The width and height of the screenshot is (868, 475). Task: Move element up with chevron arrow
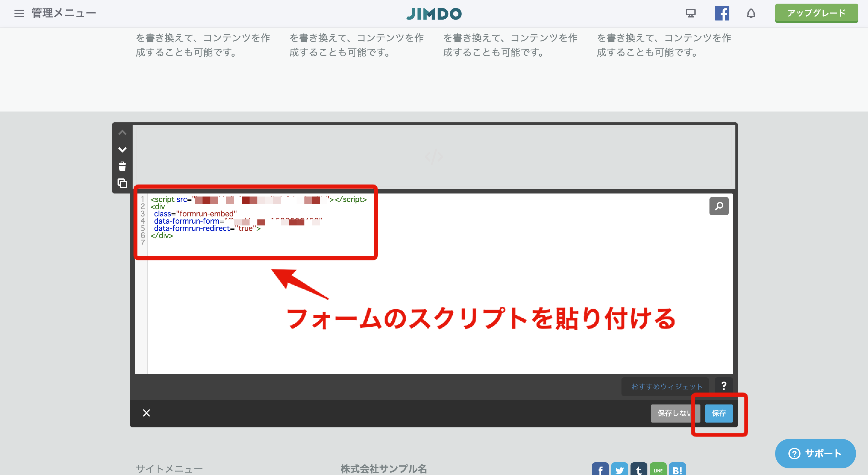pyautogui.click(x=122, y=132)
